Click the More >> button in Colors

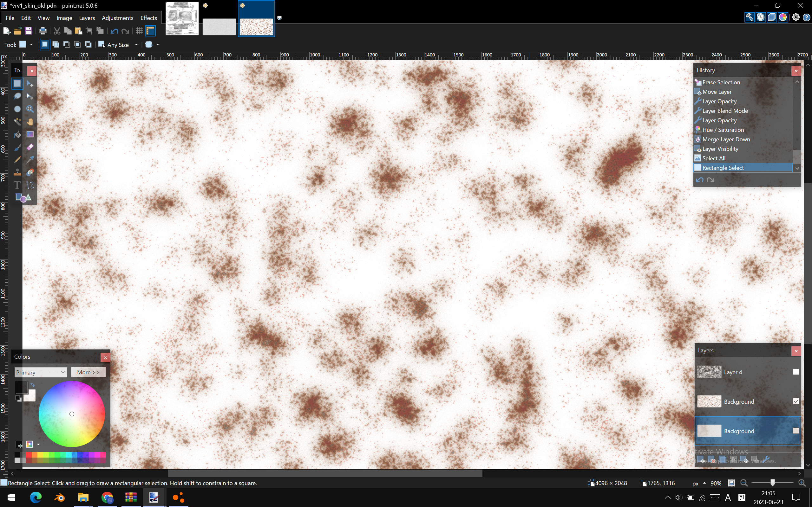88,372
